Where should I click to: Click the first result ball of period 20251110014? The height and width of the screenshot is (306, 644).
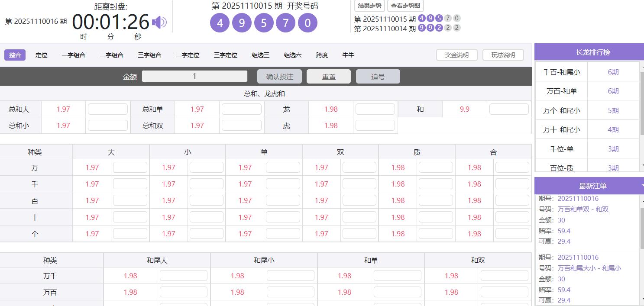coord(421,28)
